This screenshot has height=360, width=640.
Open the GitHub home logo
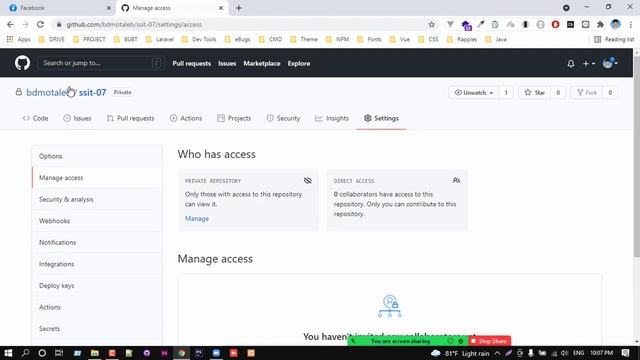click(x=22, y=63)
